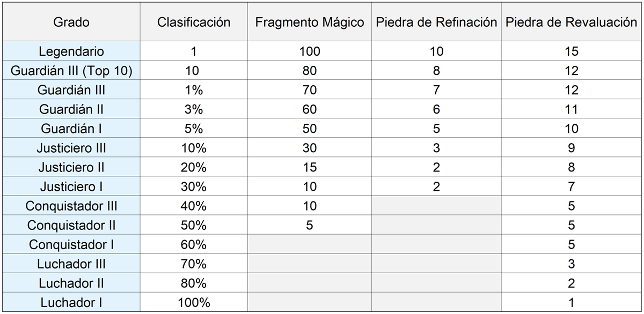Select the Luchador III grade cell
Screen dimensions: 644x314
point(71,264)
